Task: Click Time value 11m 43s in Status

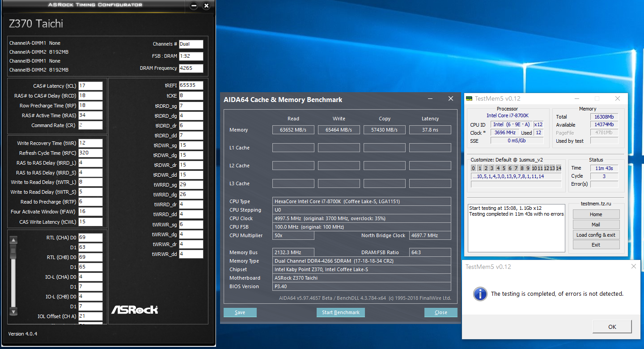Action: point(604,168)
